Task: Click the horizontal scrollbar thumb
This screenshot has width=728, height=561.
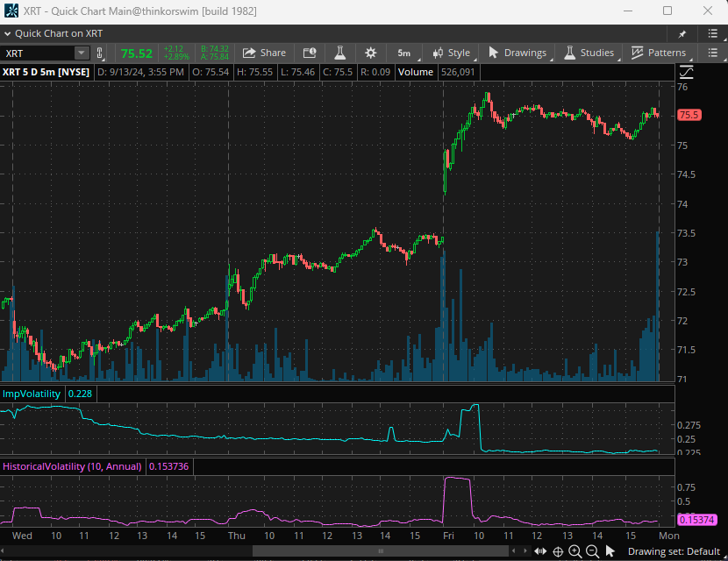Action: [381, 551]
